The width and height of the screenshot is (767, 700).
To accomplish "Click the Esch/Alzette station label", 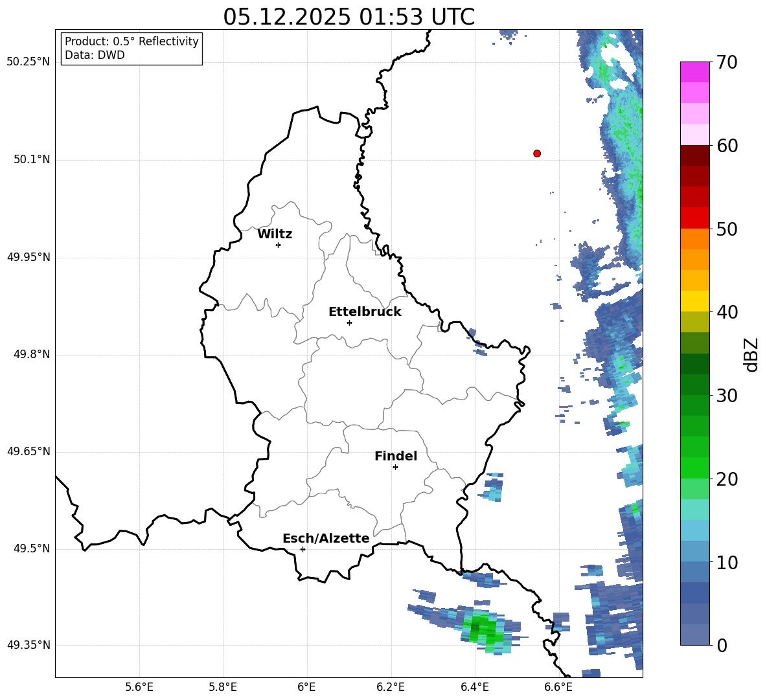I will coord(326,538).
